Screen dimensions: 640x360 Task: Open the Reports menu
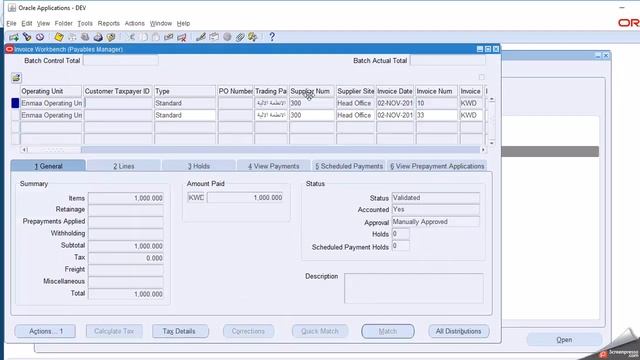(109, 24)
